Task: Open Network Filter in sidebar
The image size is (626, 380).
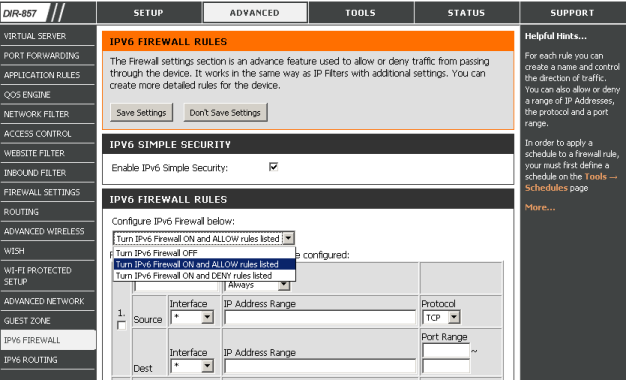Action: point(47,114)
